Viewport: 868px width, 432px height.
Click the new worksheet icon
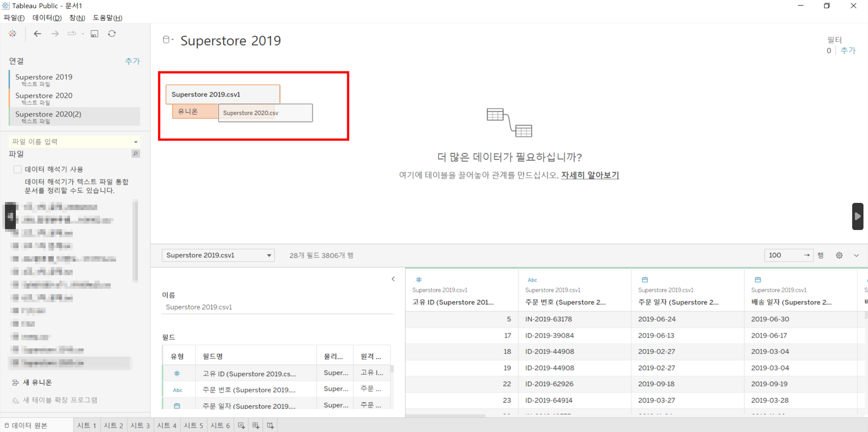[241, 425]
